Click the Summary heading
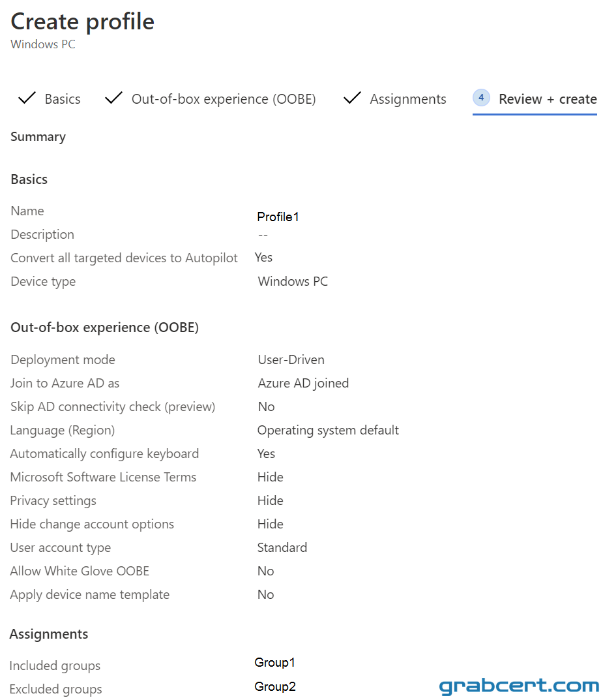The width and height of the screenshot is (603, 700). pos(38,136)
